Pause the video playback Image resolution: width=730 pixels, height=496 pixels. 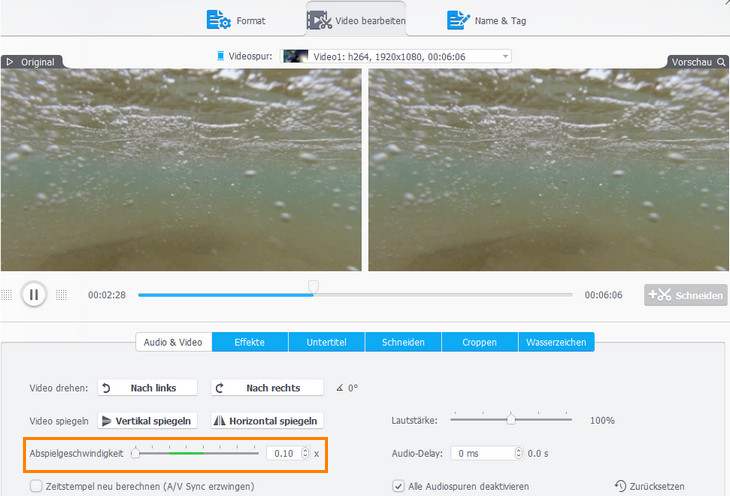coord(34,294)
